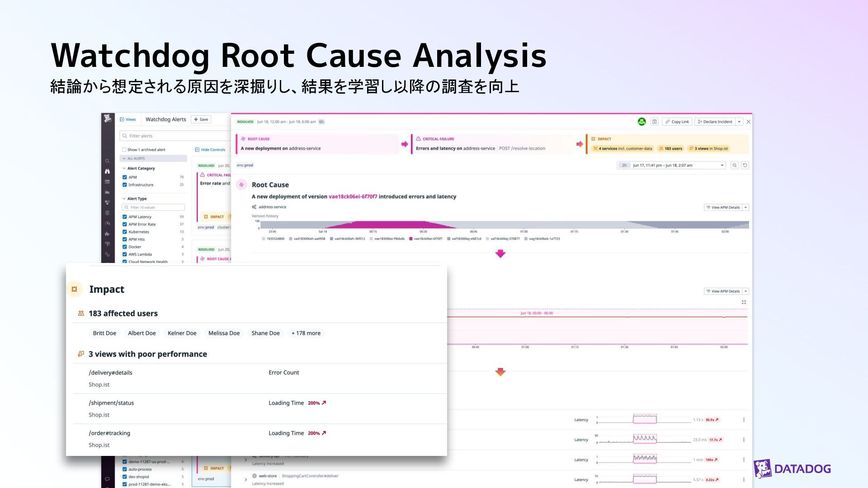Open the Declare Incident dropdown arrow
Viewport: 868px width, 488px height.
tap(739, 122)
